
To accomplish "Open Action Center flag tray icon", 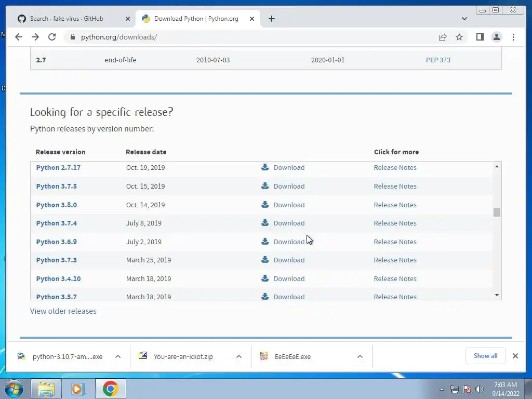I will pos(467,389).
